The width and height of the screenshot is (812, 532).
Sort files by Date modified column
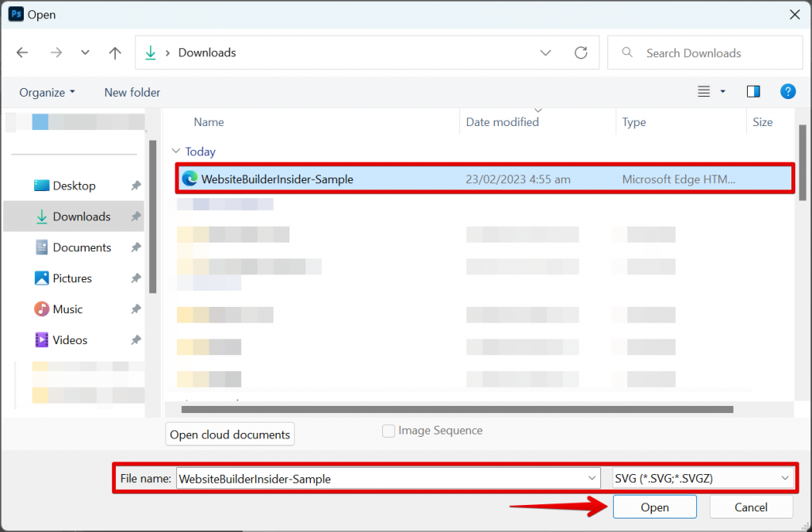(x=502, y=122)
